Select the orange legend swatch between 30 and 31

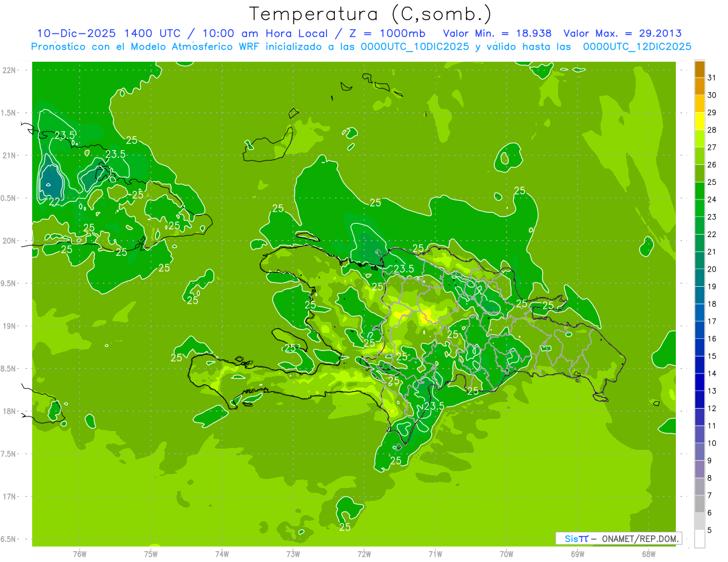[x=699, y=86]
